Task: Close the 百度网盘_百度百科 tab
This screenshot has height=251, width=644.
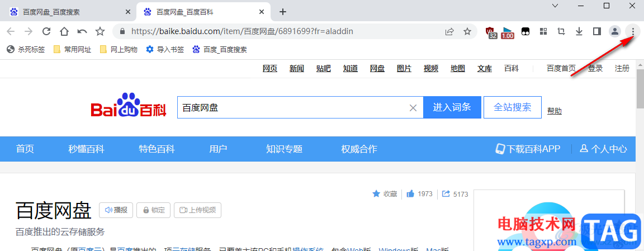Action: 262,12
